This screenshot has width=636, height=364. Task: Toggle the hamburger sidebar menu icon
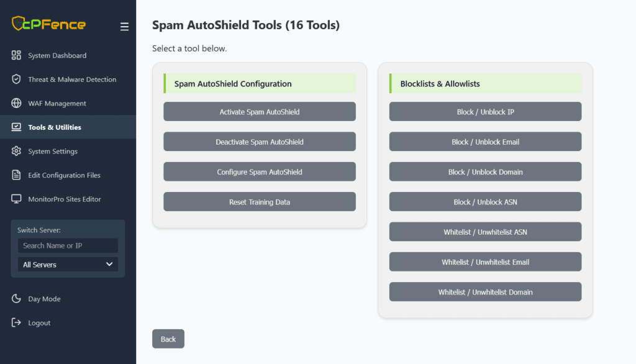click(124, 27)
